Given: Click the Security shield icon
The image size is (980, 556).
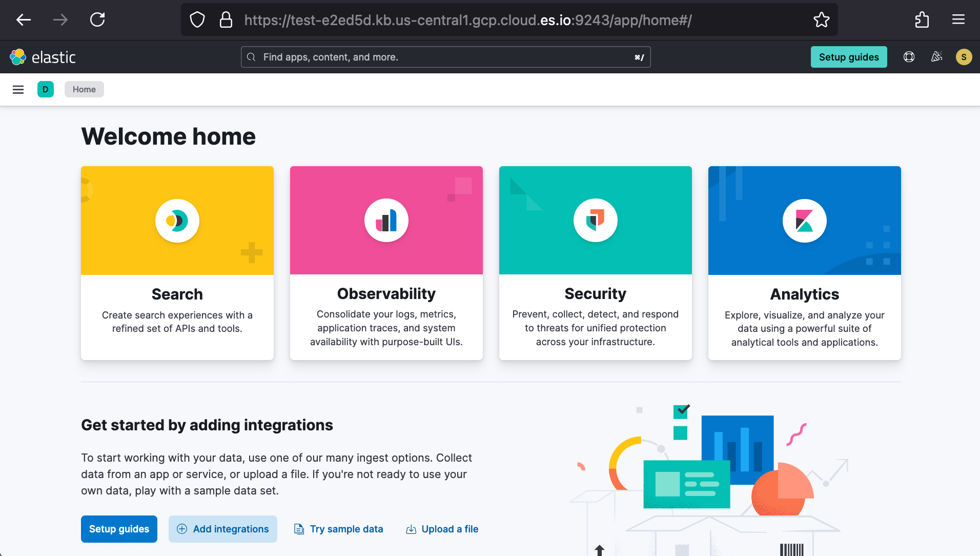Looking at the screenshot, I should click(596, 221).
